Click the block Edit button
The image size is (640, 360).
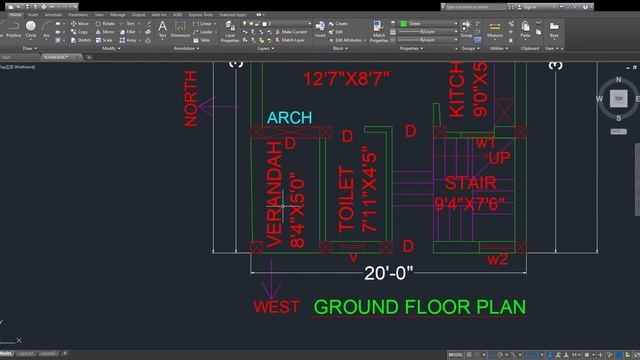[336, 32]
